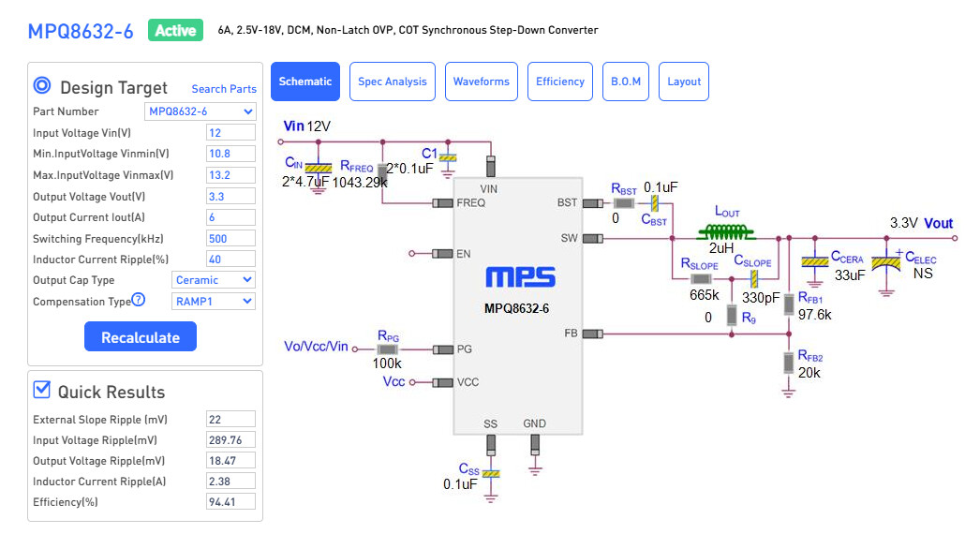Click the compensation type help icon
The height and width of the screenshot is (534, 980).
(139, 301)
